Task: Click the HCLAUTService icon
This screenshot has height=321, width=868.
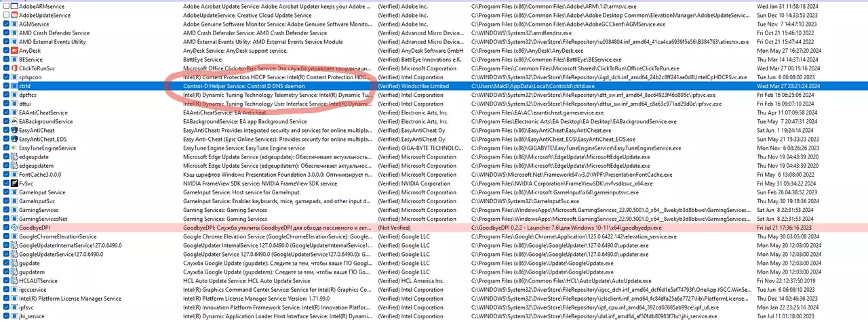Action: pyautogui.click(x=14, y=280)
